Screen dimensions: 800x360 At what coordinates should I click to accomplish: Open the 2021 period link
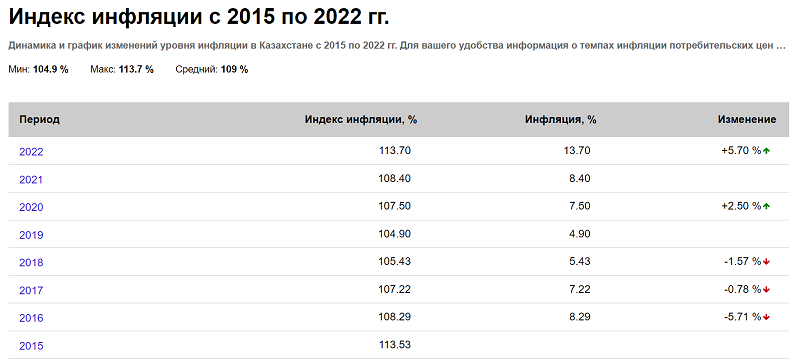[x=31, y=179]
